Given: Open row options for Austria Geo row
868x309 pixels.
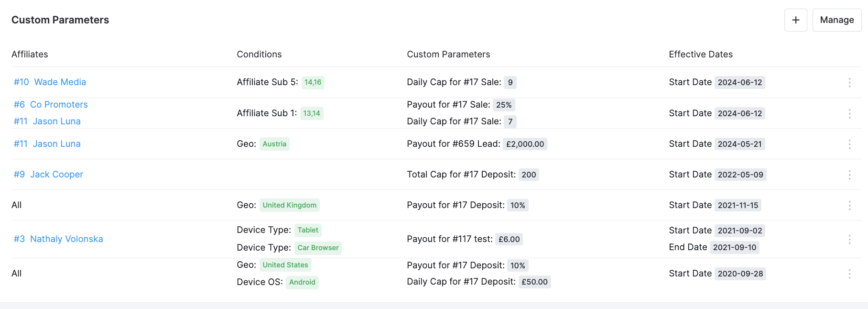Looking at the screenshot, I should 849,144.
